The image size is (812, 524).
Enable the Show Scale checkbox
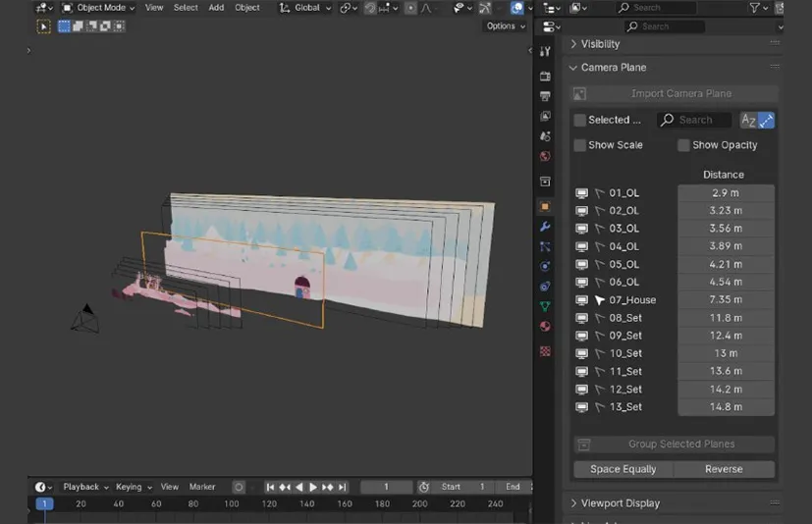(x=580, y=145)
